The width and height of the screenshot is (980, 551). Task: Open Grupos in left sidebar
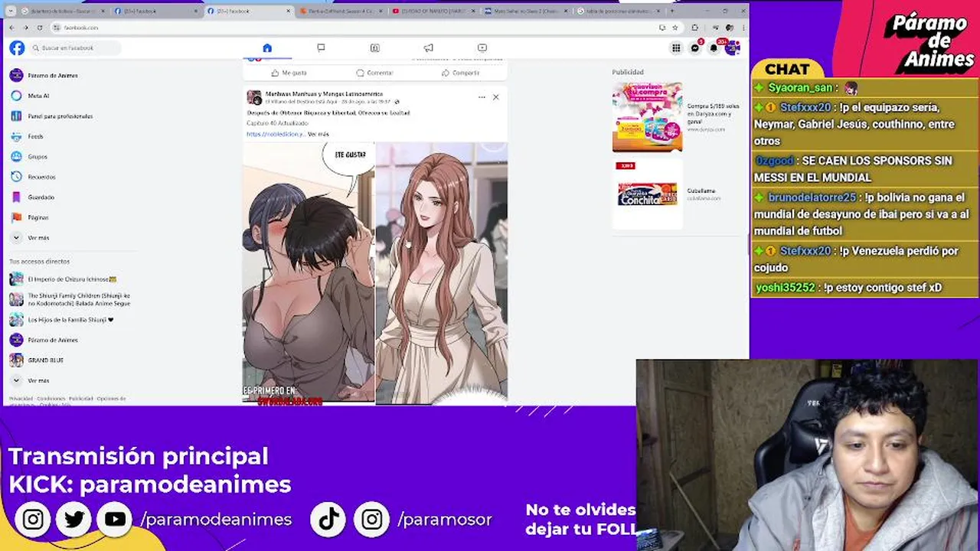(x=38, y=156)
